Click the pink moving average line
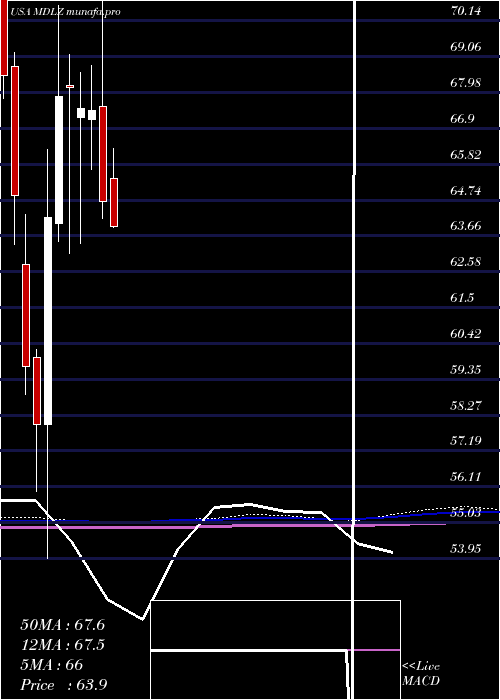The image size is (500, 700). [223, 526]
